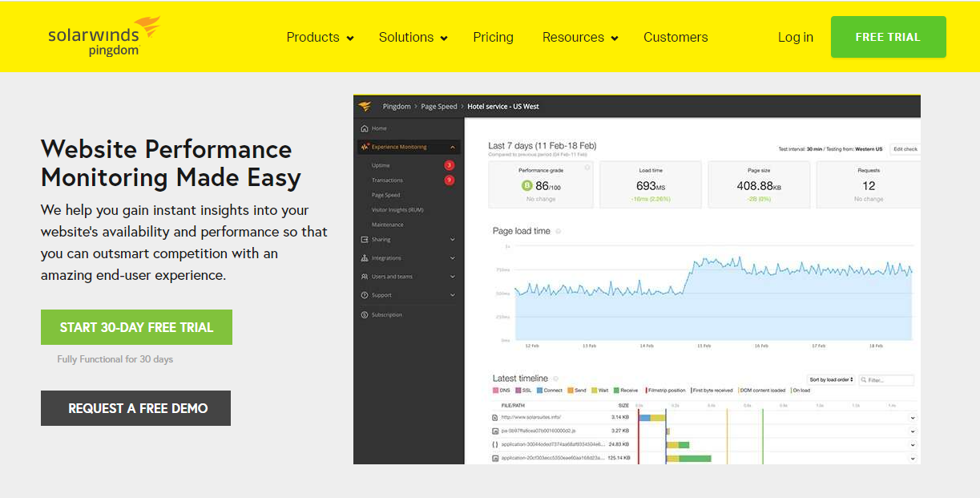Click the Users and teams icon
The image size is (980, 498).
point(365,277)
